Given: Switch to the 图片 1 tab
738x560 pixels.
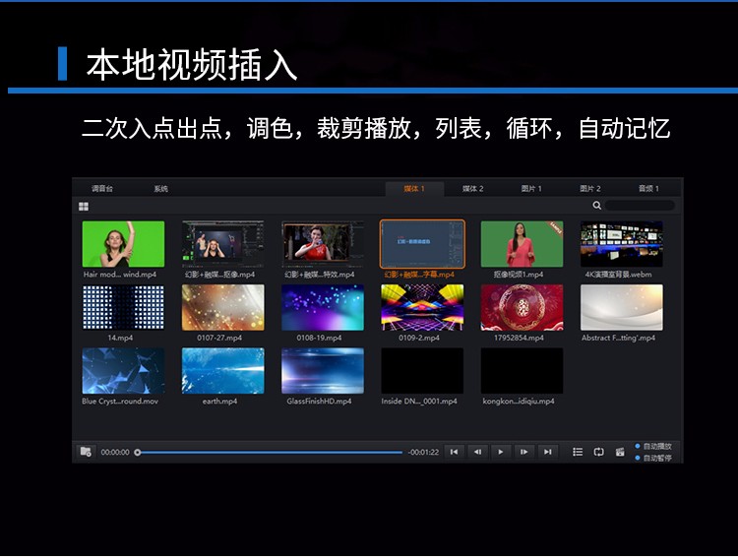Looking at the screenshot, I should pos(531,188).
